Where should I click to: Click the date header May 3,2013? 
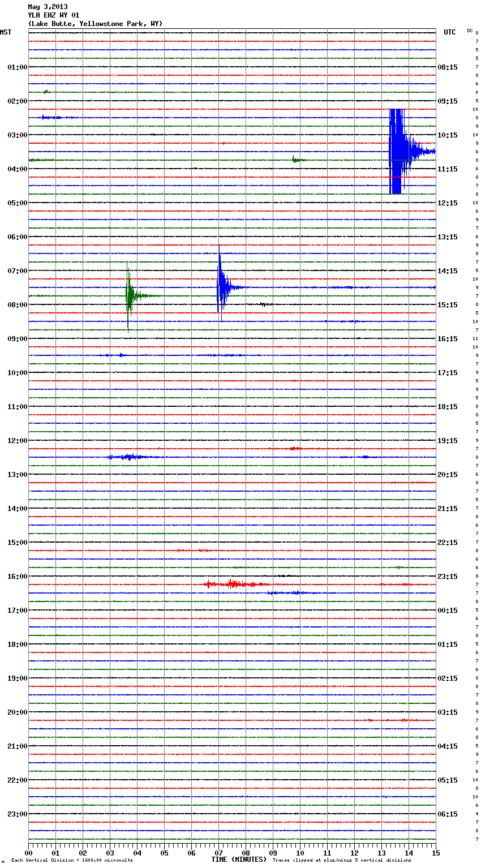[48, 7]
